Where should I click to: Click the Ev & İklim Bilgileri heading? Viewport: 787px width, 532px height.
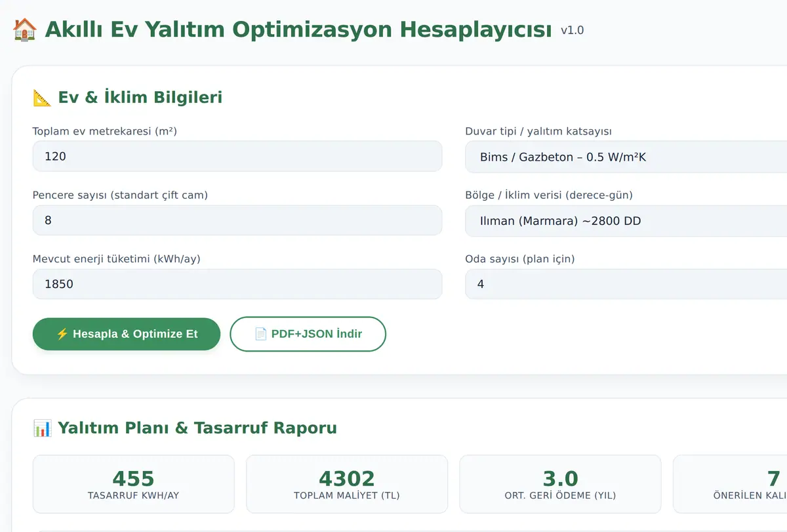pyautogui.click(x=140, y=97)
